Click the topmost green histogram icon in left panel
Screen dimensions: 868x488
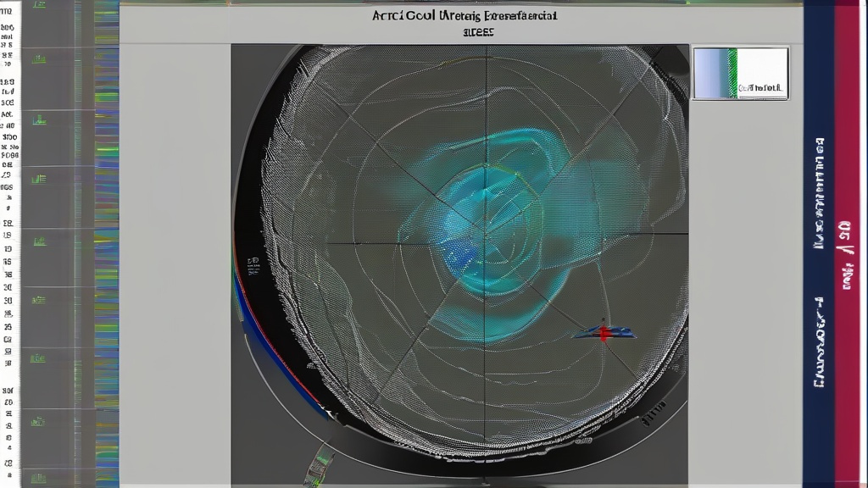tap(37, 58)
